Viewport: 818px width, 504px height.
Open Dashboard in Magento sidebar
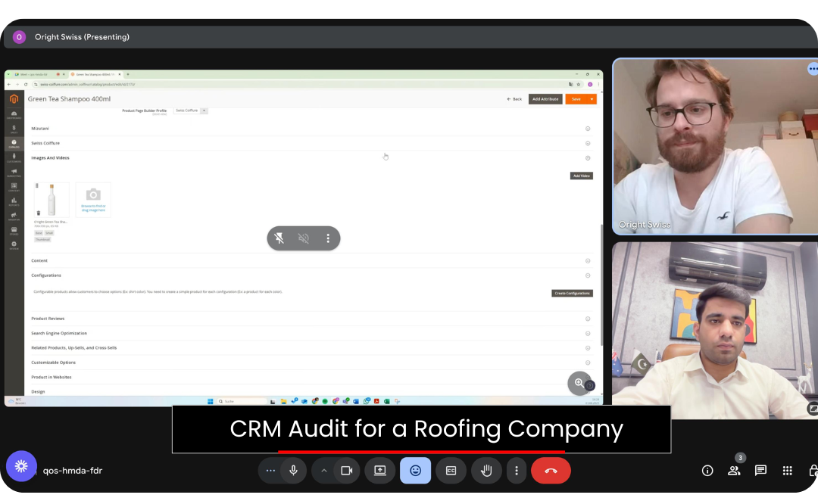click(14, 115)
